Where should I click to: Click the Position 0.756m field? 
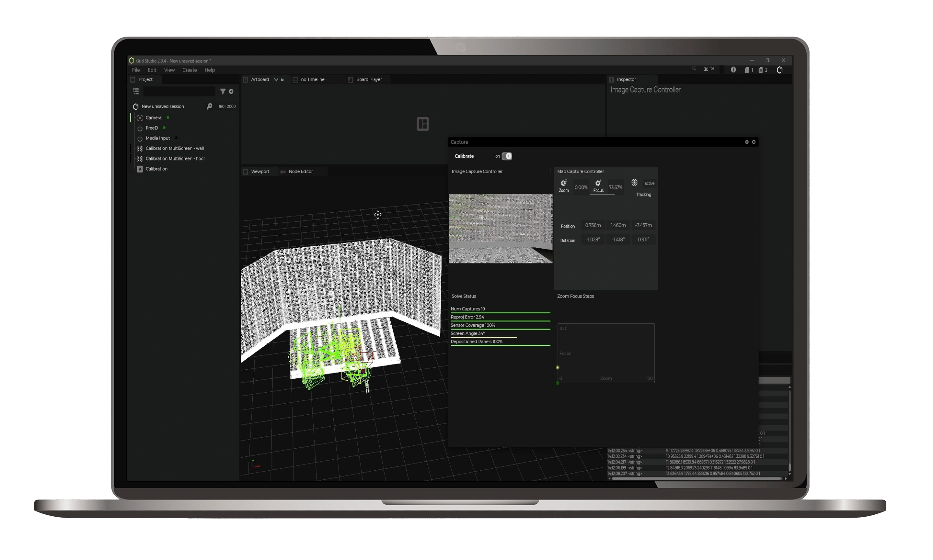[593, 225]
